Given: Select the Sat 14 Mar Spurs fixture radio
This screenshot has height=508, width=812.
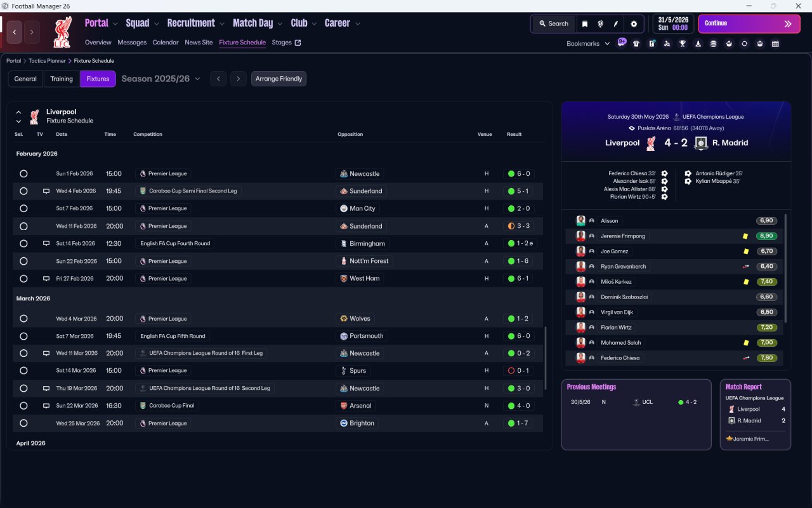Looking at the screenshot, I should point(23,371).
